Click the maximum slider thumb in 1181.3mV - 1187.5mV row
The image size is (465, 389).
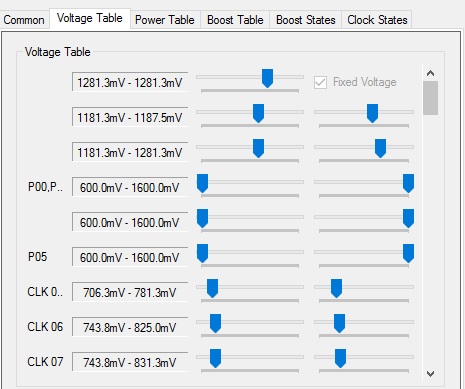point(372,114)
